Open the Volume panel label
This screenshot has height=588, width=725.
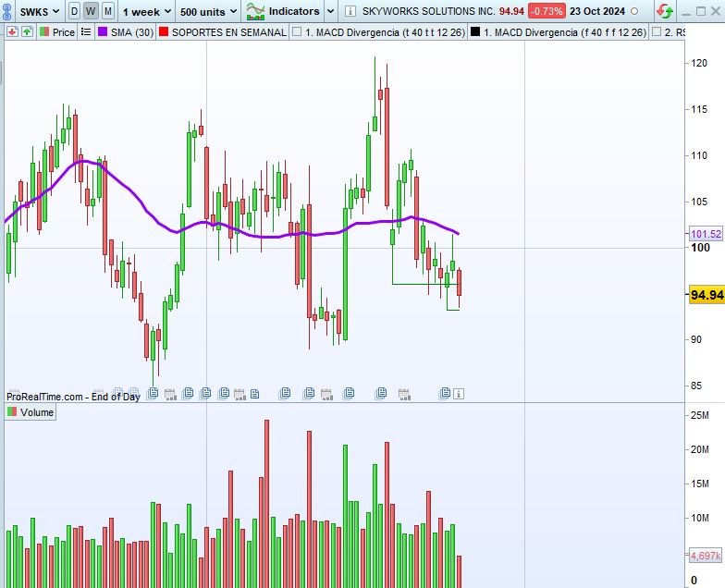click(x=37, y=412)
